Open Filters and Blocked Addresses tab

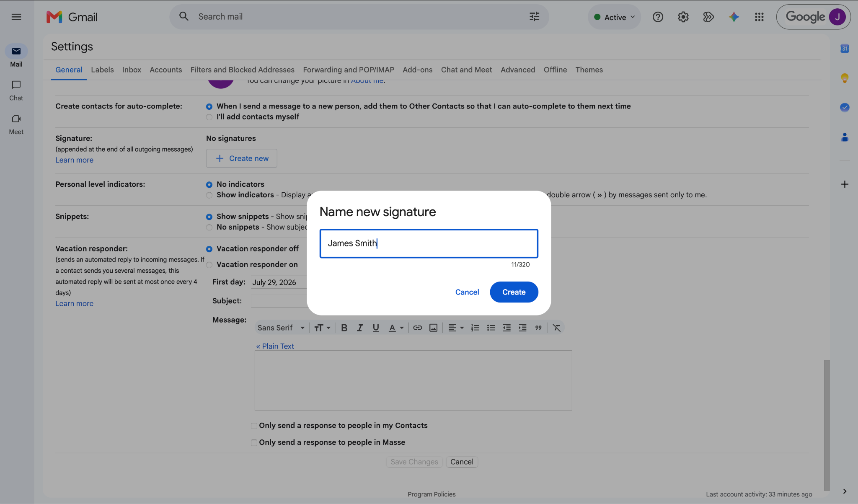pyautogui.click(x=242, y=70)
